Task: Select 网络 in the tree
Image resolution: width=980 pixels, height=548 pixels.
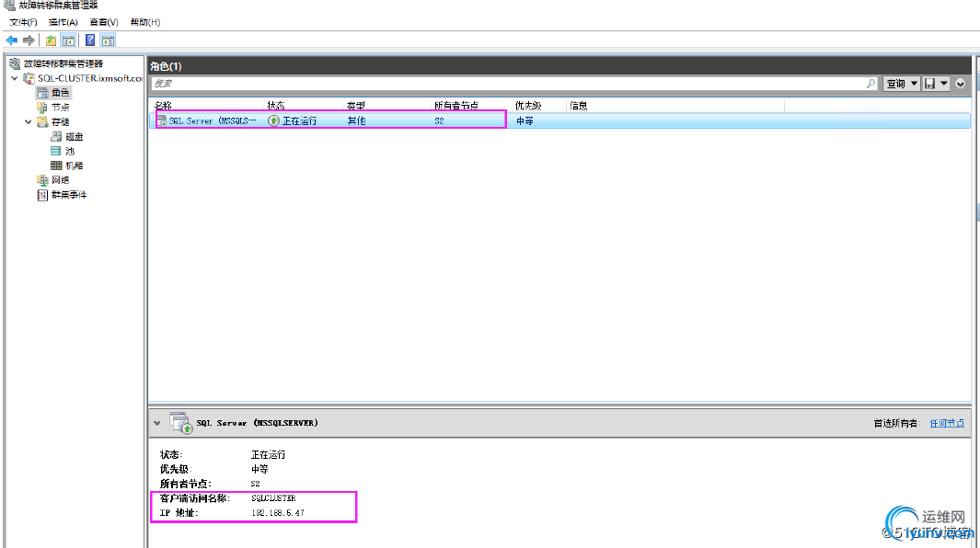Action: tap(60, 180)
